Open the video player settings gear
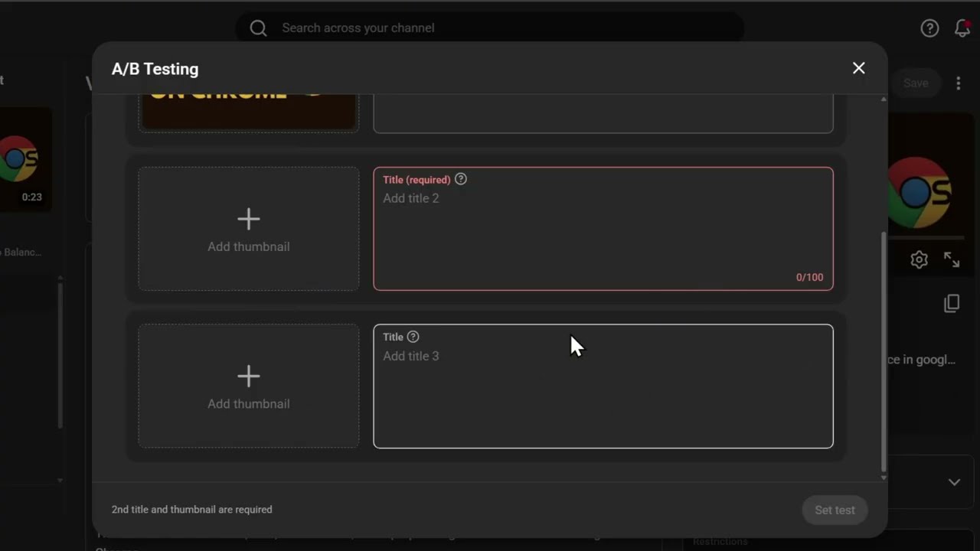 (x=920, y=259)
